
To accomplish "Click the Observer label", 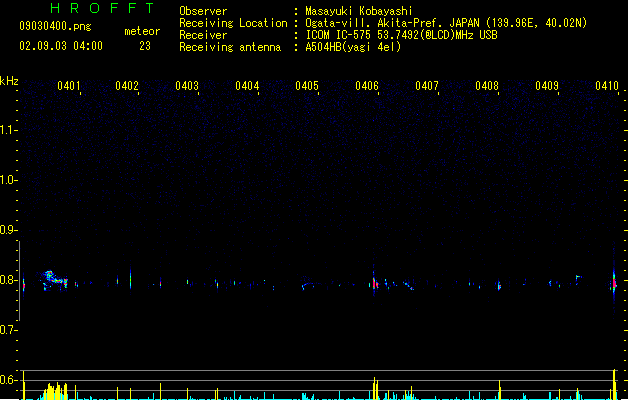I will [x=203, y=11].
